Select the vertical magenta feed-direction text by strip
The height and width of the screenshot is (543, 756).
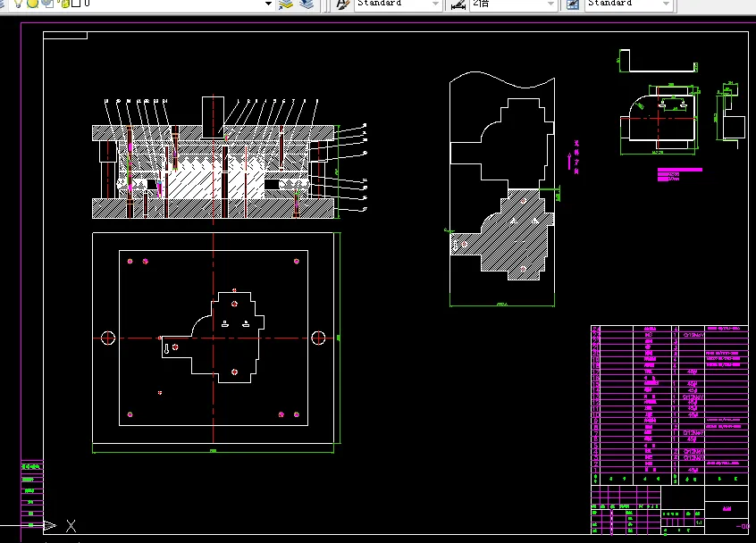(576, 157)
